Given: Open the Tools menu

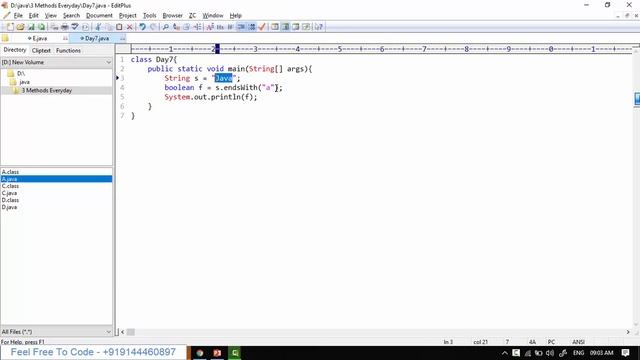Looking at the screenshot, I should (x=149, y=16).
